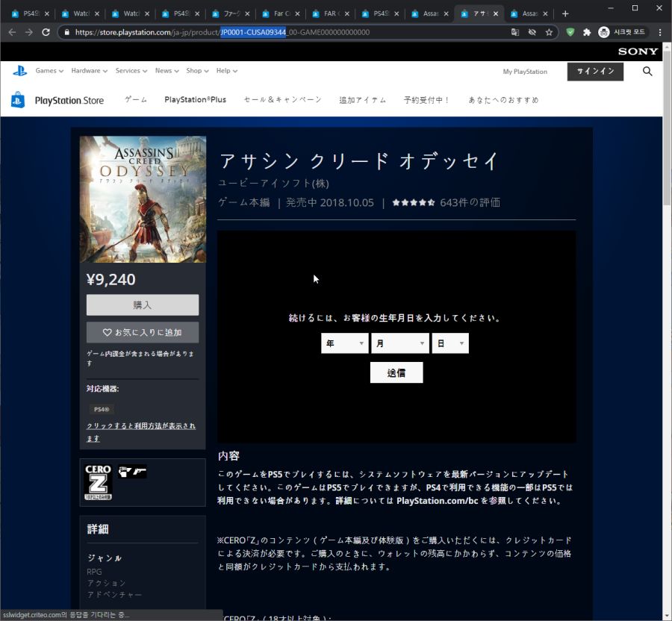The image size is (672, 621).
Task: Click the ¥9,240 price text
Action: click(x=111, y=280)
